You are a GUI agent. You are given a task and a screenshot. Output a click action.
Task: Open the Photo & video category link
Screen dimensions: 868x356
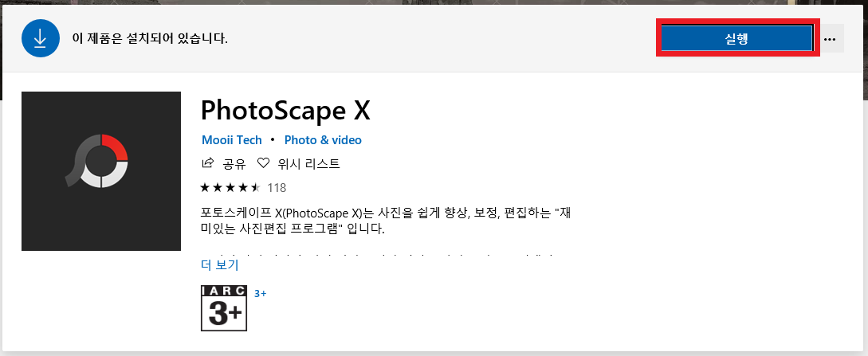(323, 140)
